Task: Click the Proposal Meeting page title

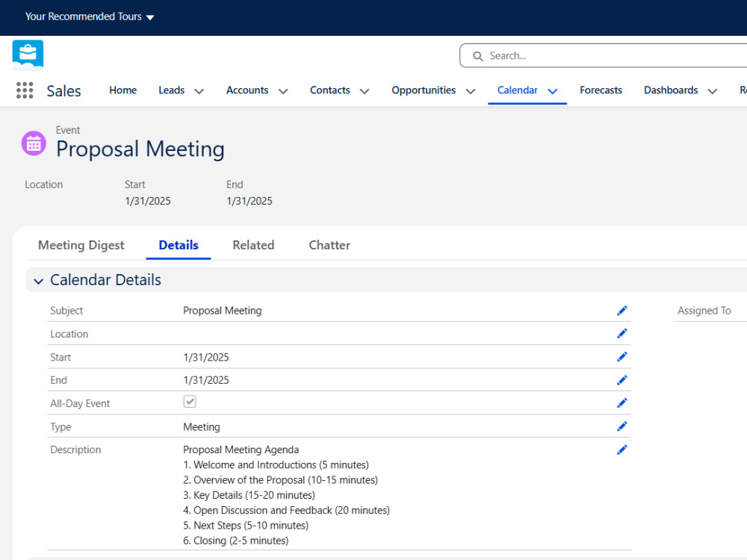Action: click(140, 149)
